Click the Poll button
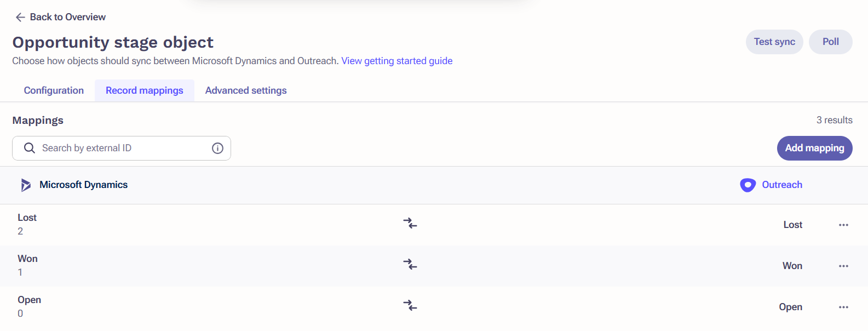 (x=831, y=42)
